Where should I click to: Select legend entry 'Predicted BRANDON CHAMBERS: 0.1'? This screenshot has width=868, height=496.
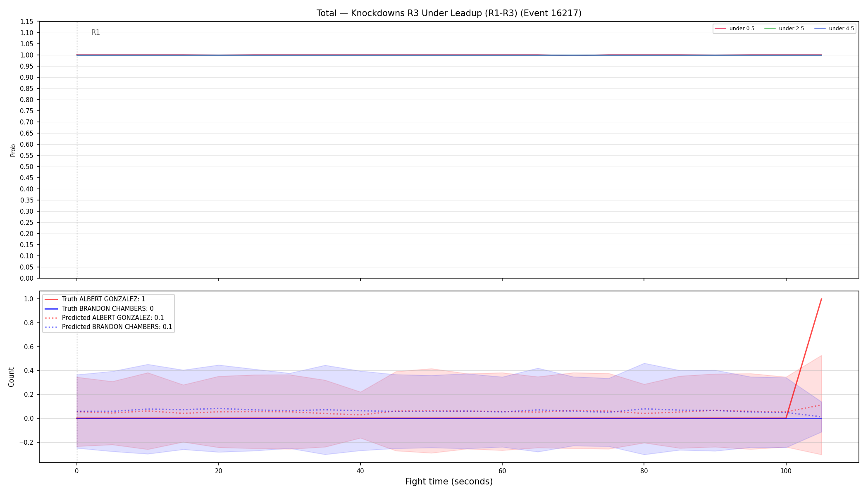point(108,327)
